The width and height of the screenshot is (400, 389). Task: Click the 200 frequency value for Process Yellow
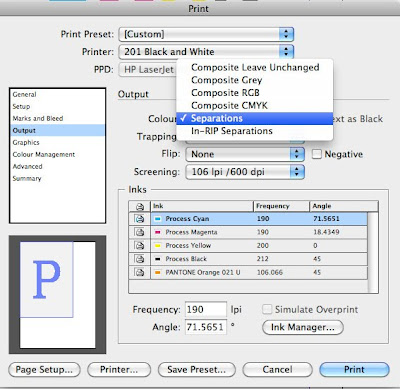pos(263,245)
